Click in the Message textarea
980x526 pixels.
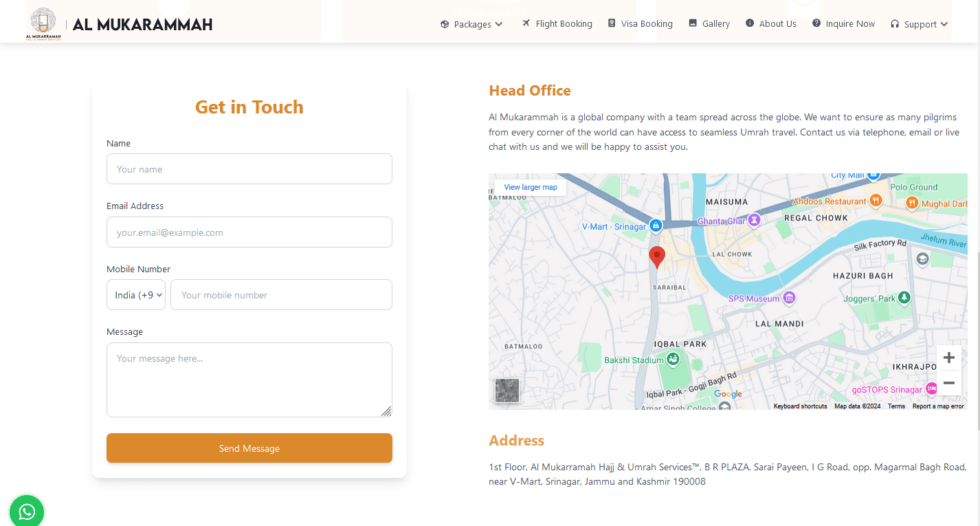click(249, 380)
